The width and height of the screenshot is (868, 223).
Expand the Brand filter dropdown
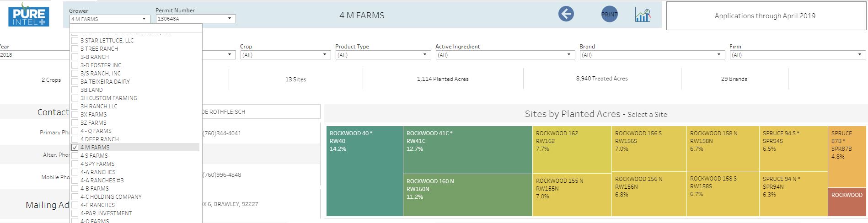pyautogui.click(x=652, y=55)
